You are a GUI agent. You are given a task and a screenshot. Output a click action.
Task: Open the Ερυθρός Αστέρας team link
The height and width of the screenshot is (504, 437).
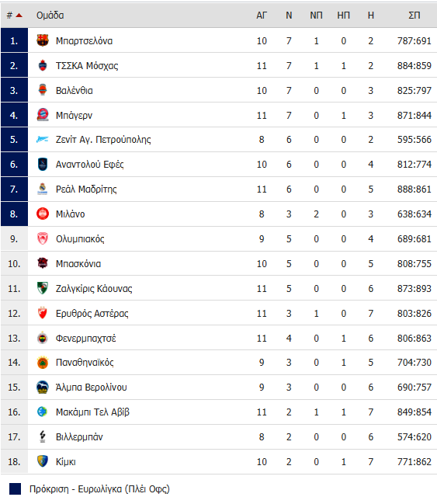pyautogui.click(x=92, y=314)
